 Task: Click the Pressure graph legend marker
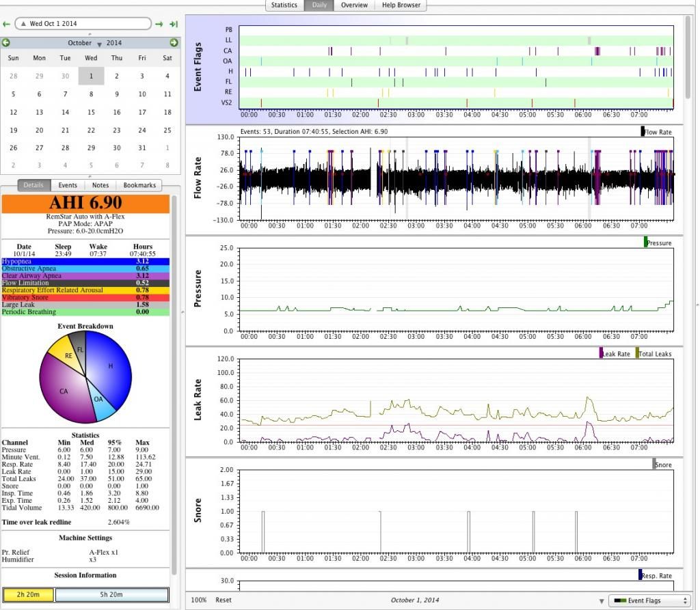pos(645,242)
